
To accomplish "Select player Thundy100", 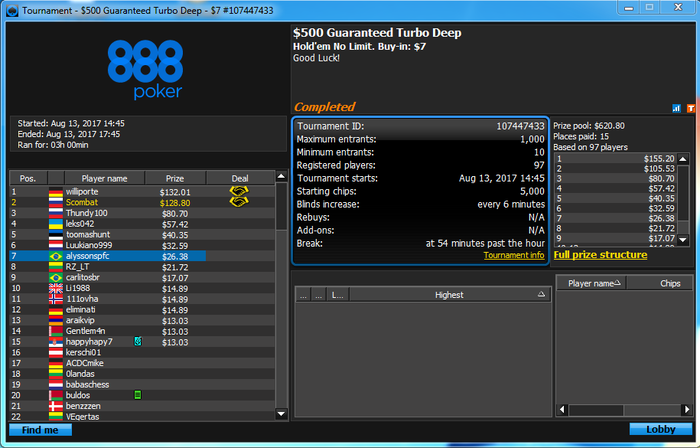I will point(142,213).
